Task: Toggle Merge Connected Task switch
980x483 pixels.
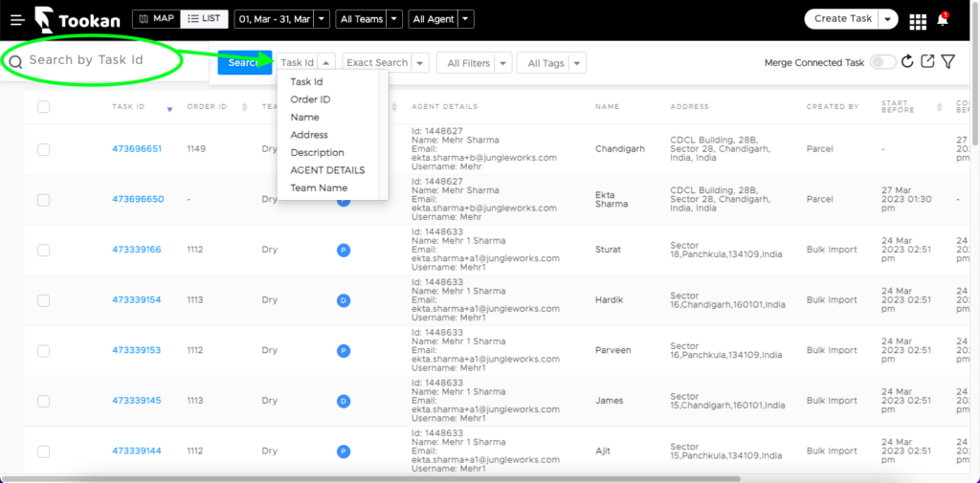Action: 883,62
